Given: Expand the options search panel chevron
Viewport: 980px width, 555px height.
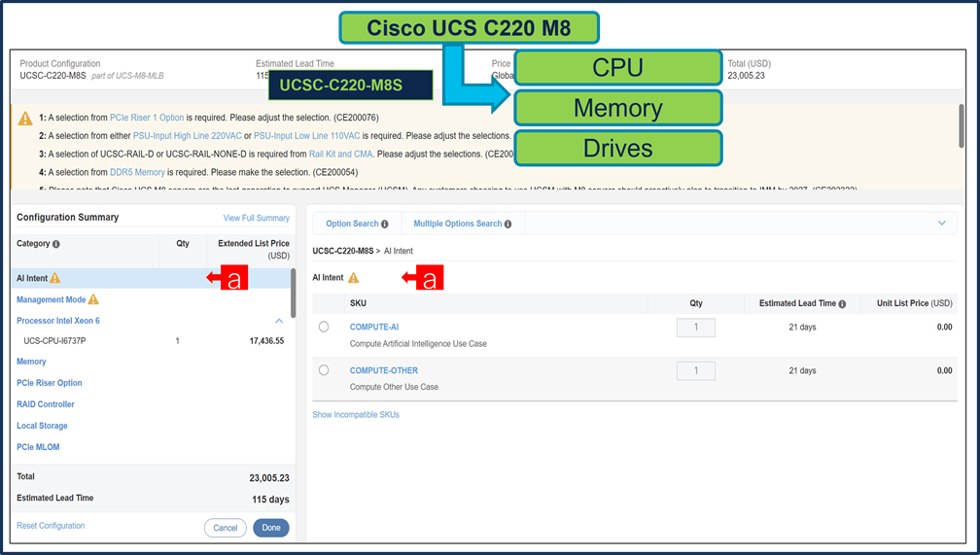Looking at the screenshot, I should coord(942,224).
